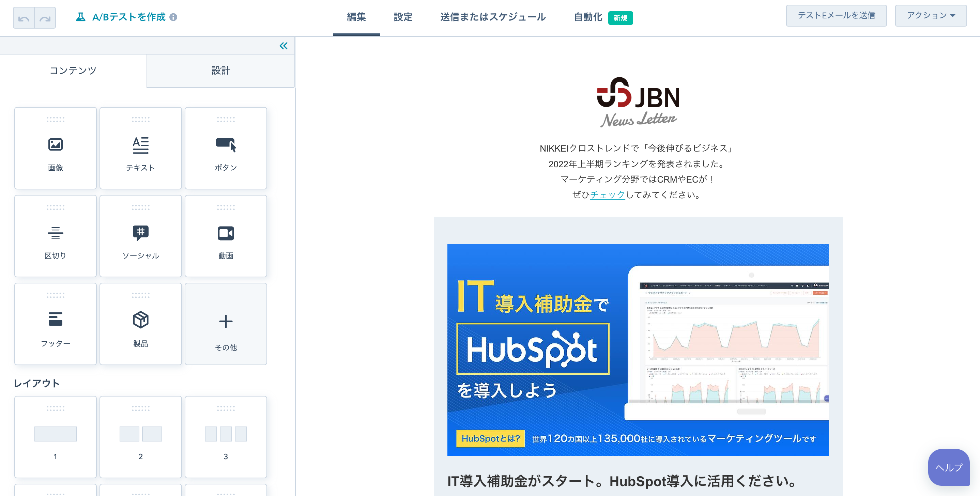980x496 pixels.
Task: Click the redo arrow button
Action: [x=45, y=17]
